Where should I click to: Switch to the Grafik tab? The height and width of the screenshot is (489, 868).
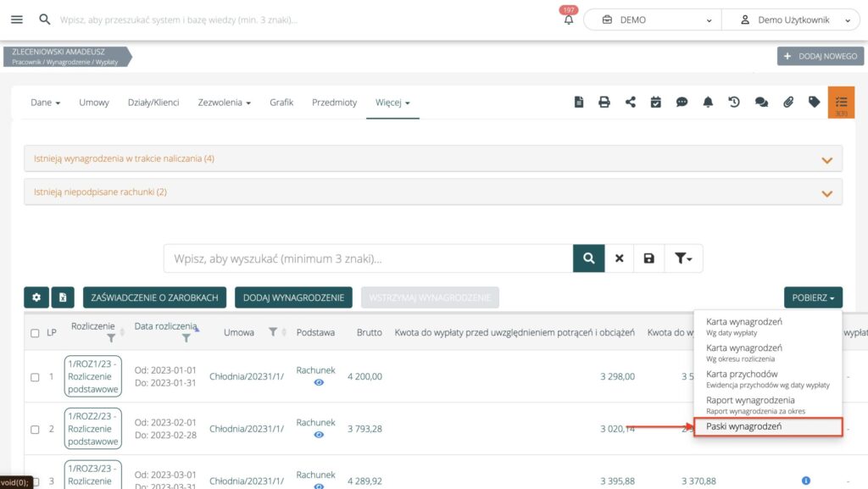point(281,103)
